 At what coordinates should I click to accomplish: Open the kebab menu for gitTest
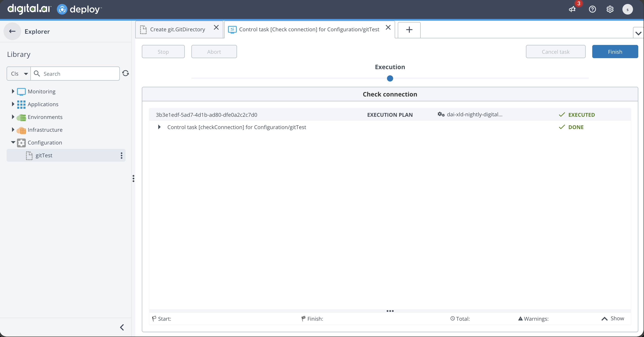pos(121,156)
